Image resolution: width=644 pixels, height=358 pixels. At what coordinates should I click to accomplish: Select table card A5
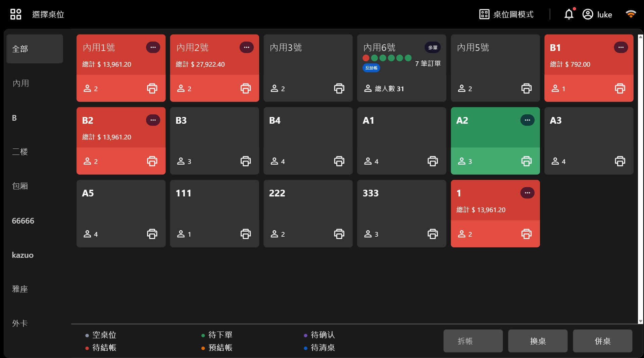click(x=121, y=214)
